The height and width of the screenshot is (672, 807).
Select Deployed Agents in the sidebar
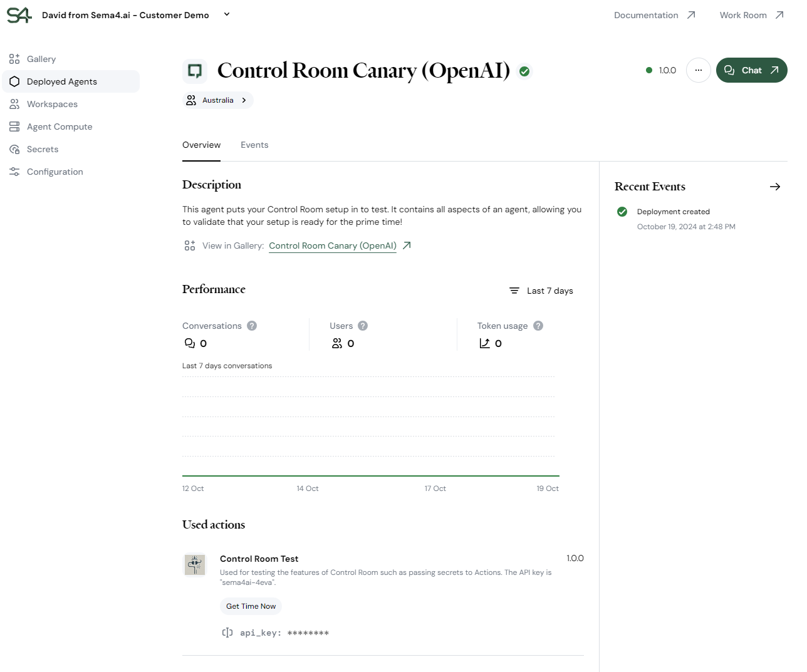(x=71, y=81)
